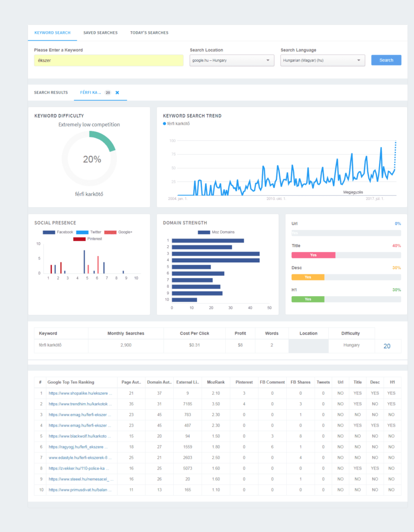Close the férfi ka... results tab

tap(117, 92)
